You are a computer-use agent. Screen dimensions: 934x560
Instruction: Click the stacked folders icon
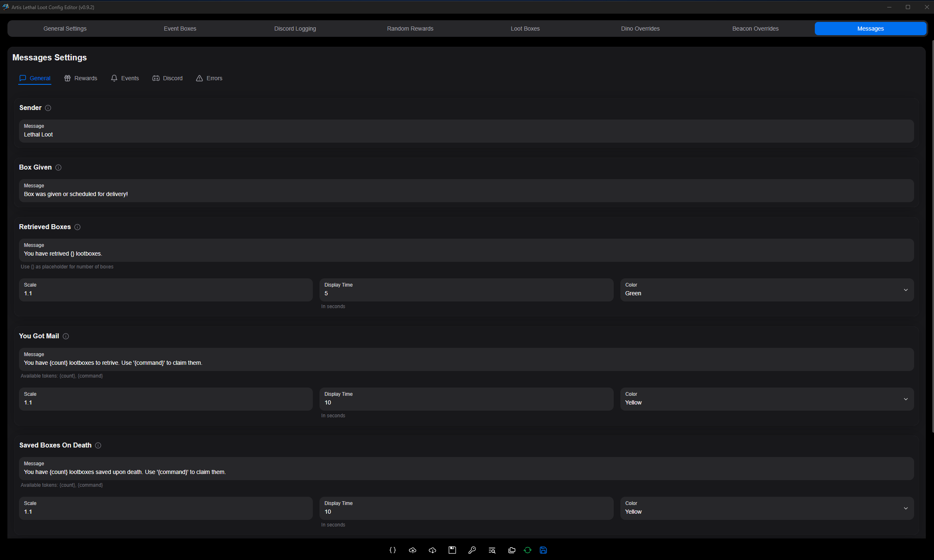[511, 550]
